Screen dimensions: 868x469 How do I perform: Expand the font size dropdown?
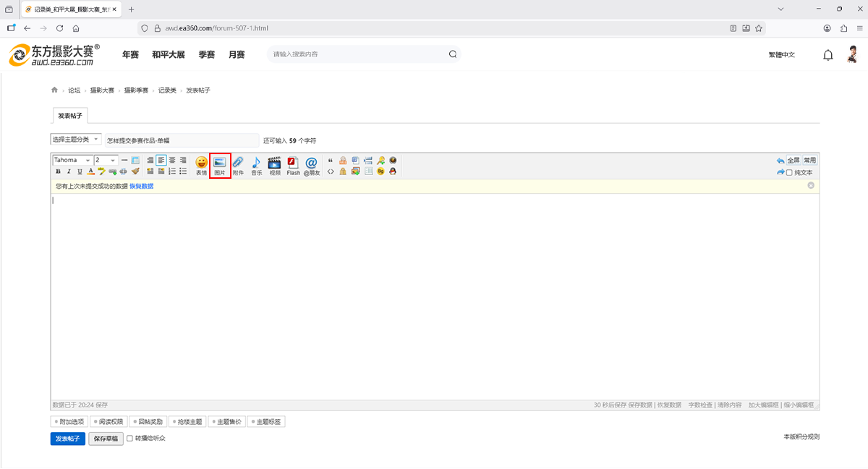click(106, 160)
